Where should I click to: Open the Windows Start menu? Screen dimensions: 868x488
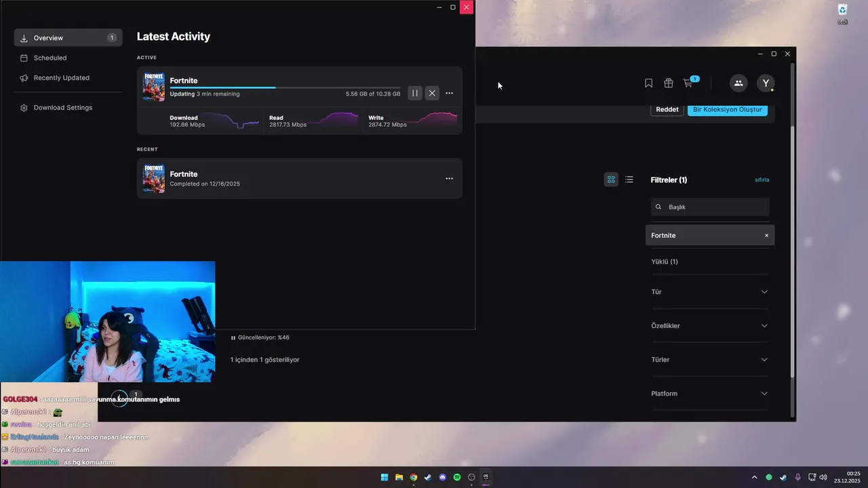pos(384,477)
